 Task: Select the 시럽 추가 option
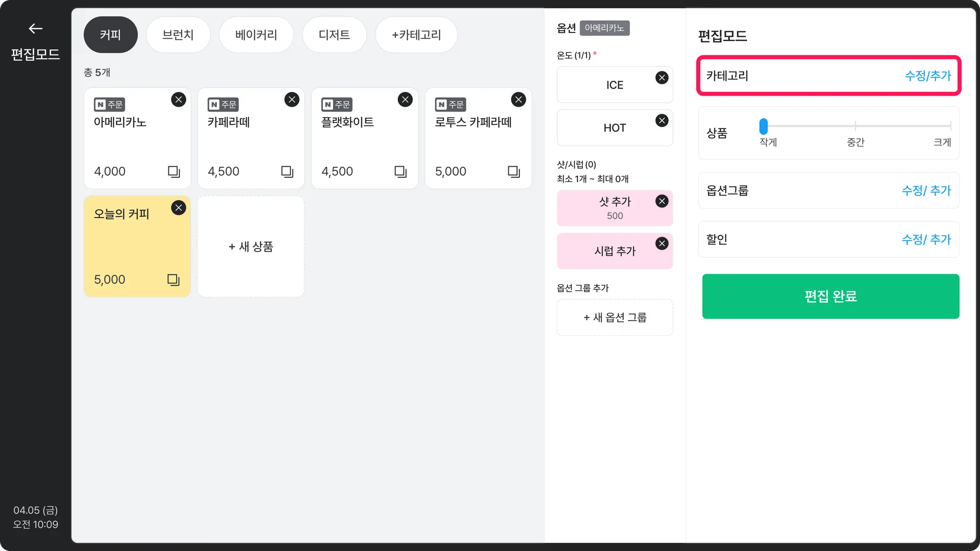(614, 251)
